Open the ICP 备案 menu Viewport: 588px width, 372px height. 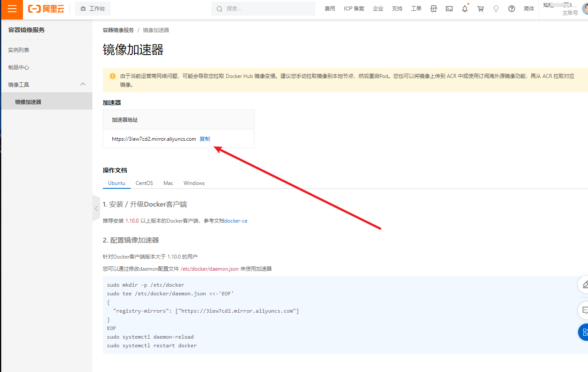click(x=354, y=9)
